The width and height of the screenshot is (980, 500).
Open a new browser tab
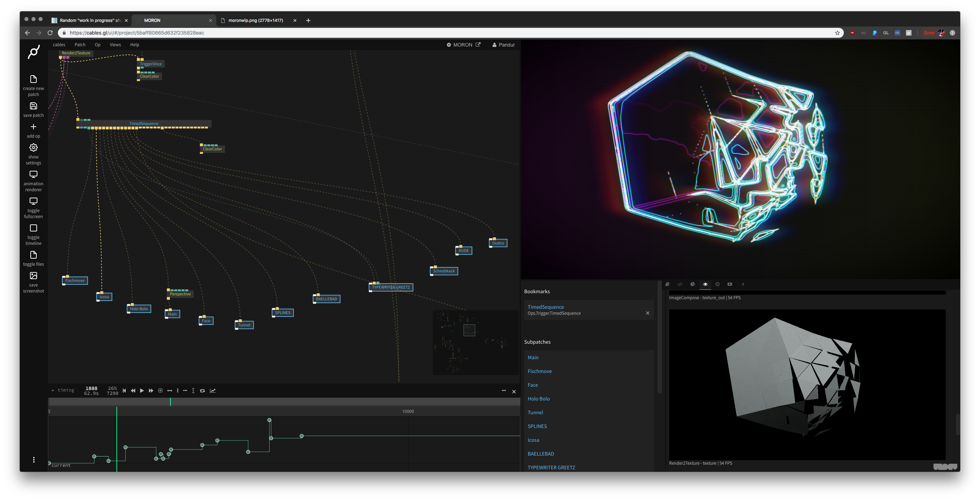click(x=308, y=20)
